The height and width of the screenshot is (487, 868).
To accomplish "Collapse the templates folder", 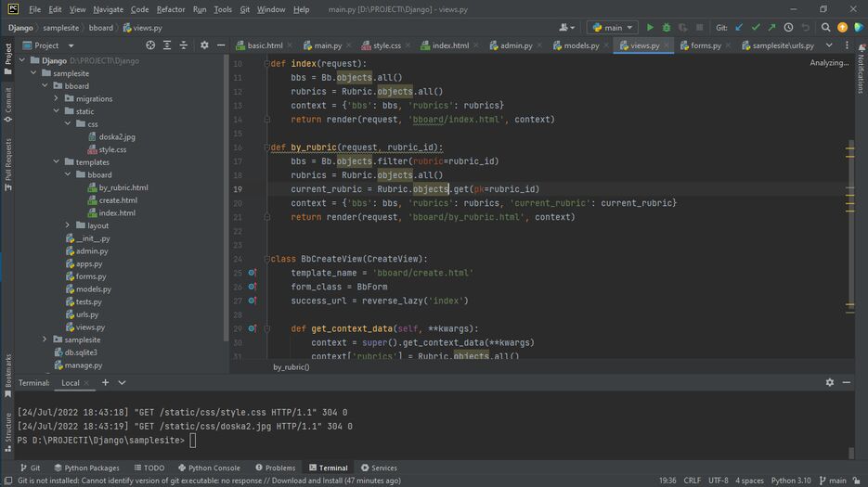I will pos(56,162).
